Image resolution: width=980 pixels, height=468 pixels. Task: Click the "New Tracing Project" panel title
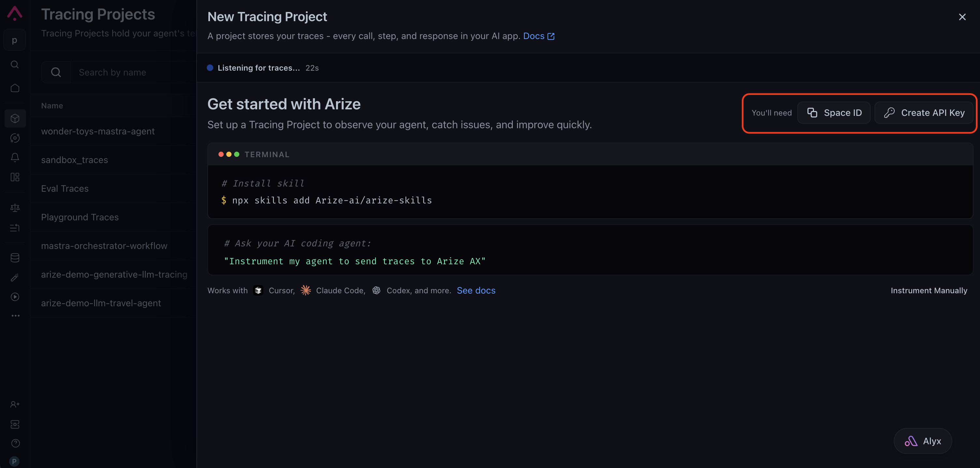(x=267, y=17)
